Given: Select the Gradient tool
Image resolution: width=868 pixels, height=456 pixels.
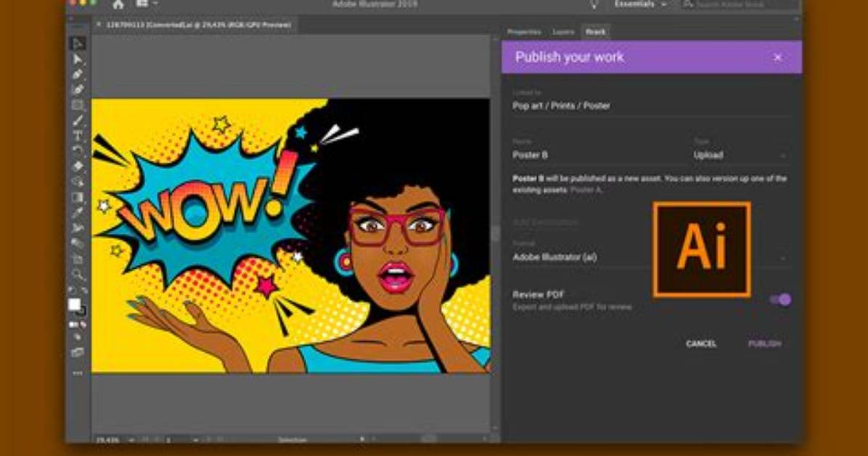Looking at the screenshot, I should click(x=78, y=198).
